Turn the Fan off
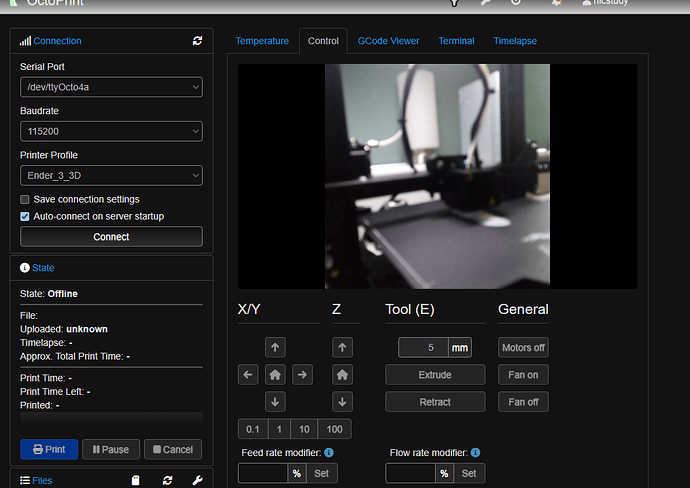The image size is (690, 488). [x=523, y=402]
